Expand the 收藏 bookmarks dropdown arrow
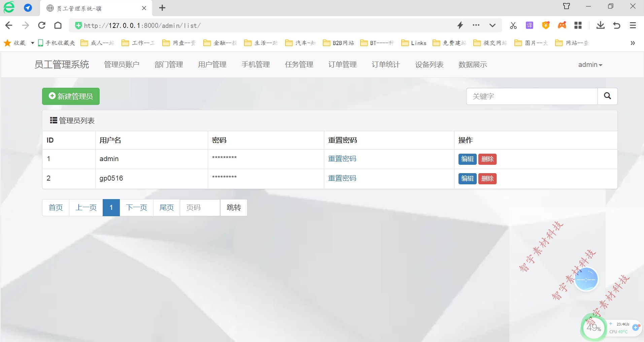644x342 pixels. point(32,43)
